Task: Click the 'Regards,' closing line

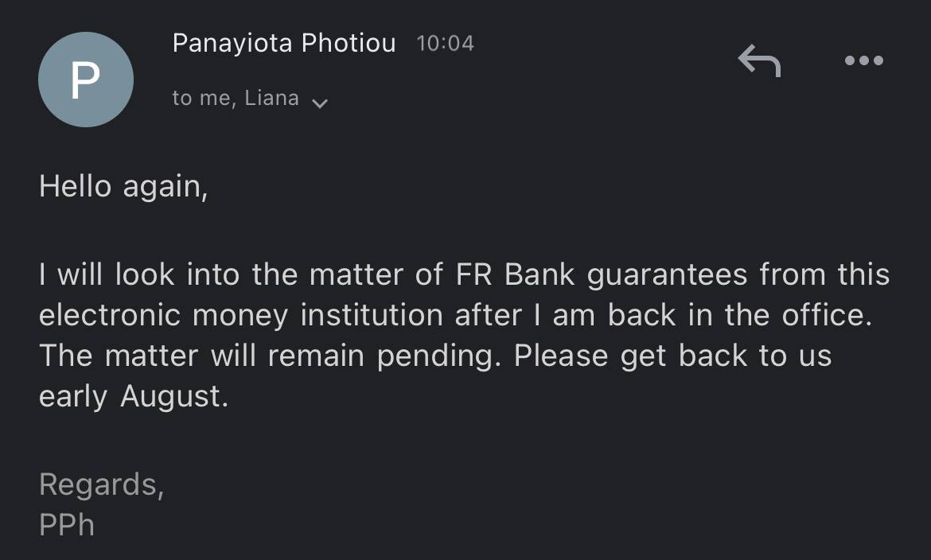Action: point(101,484)
